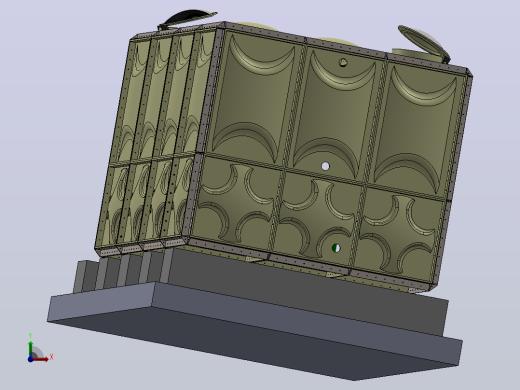Select the large gray base slab
520x390 pixels.
255,331
